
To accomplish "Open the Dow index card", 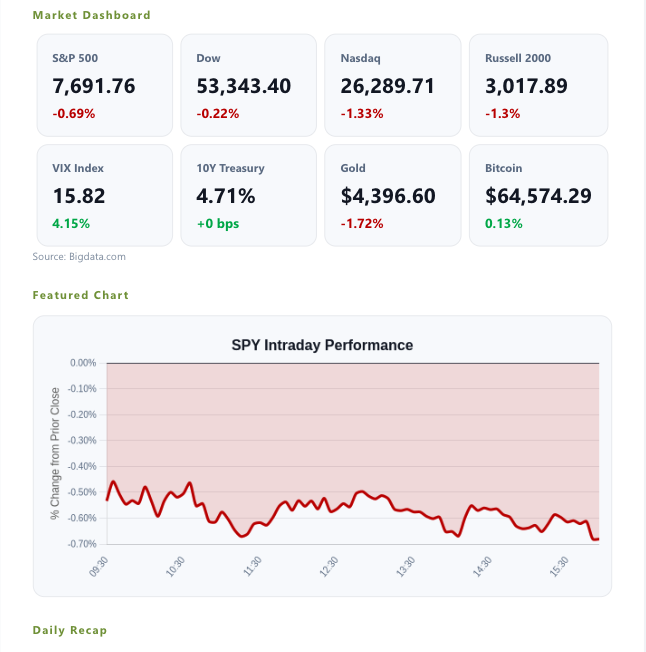I will (x=249, y=85).
